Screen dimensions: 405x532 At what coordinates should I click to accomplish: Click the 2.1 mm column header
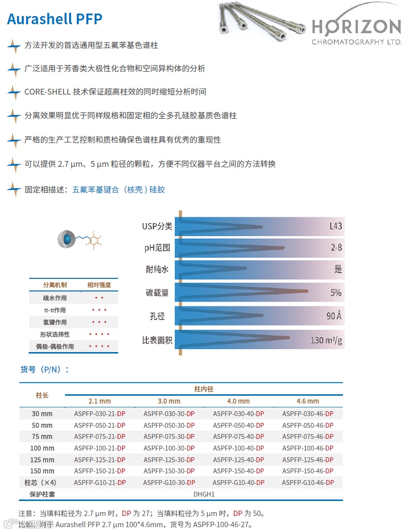[100, 402]
